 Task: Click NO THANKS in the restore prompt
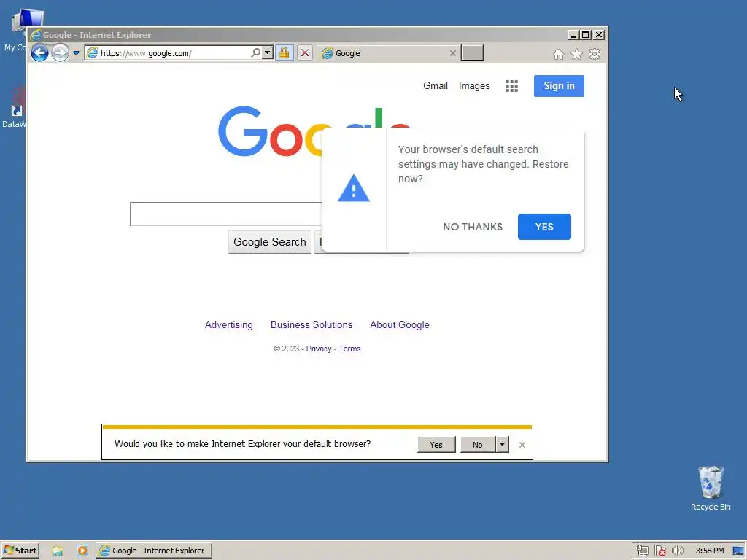point(473,227)
